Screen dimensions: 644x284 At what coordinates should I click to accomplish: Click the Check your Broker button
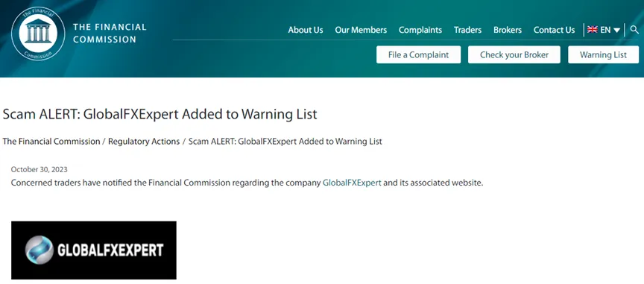[x=514, y=54]
